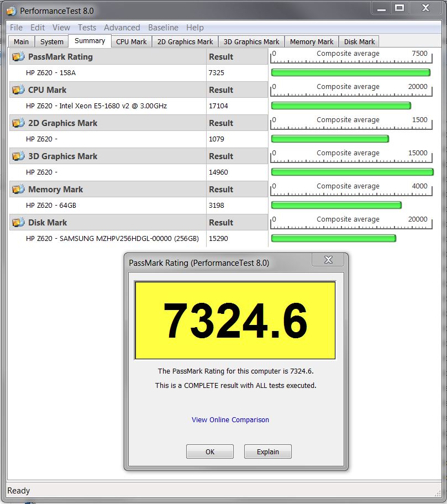The image size is (447, 504).
Task: Click the PassMark Rating row icon
Action: 18,57
